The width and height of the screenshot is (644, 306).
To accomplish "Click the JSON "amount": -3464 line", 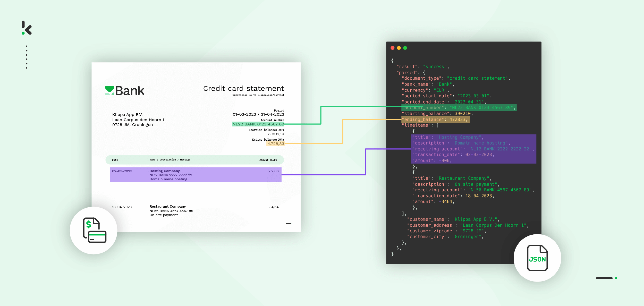I will 433,201.
